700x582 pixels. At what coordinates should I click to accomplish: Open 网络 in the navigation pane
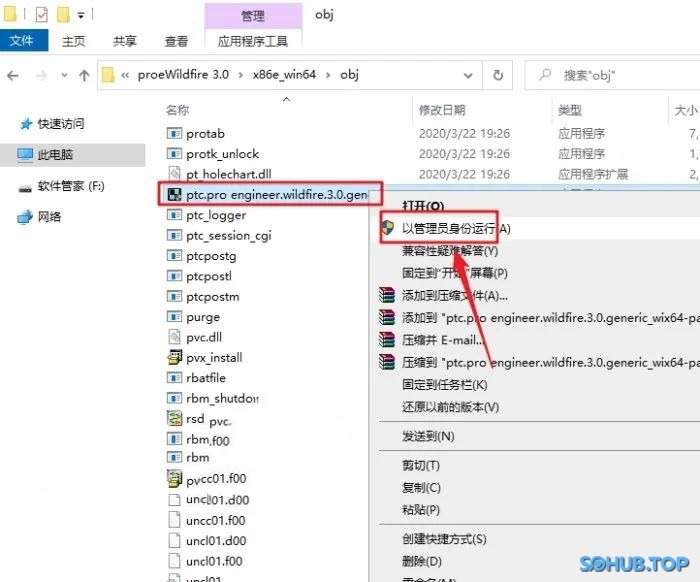pos(49,217)
